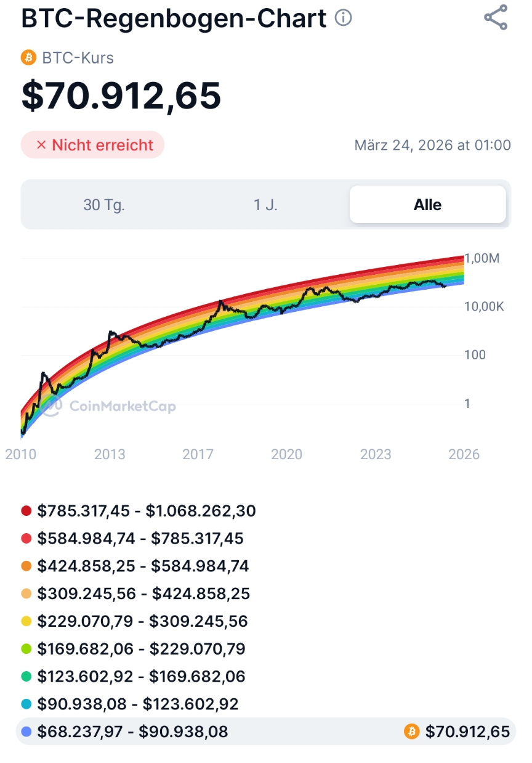Switch to the 1 J. tab

pos(265,204)
